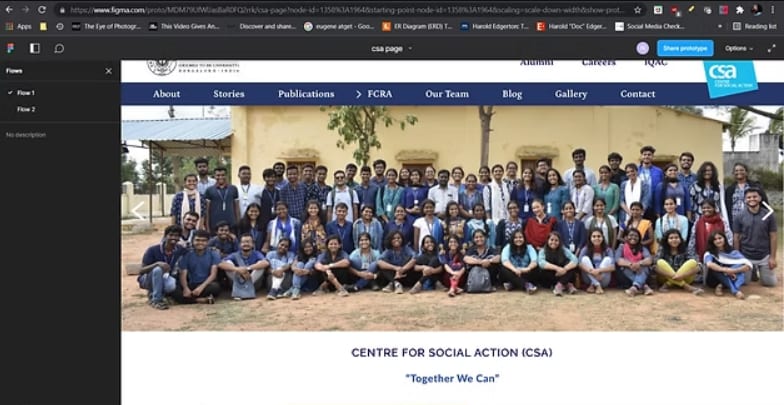Screen dimensions: 784x405
Task: Open the comments bubble icon
Action: pyautogui.click(x=59, y=48)
